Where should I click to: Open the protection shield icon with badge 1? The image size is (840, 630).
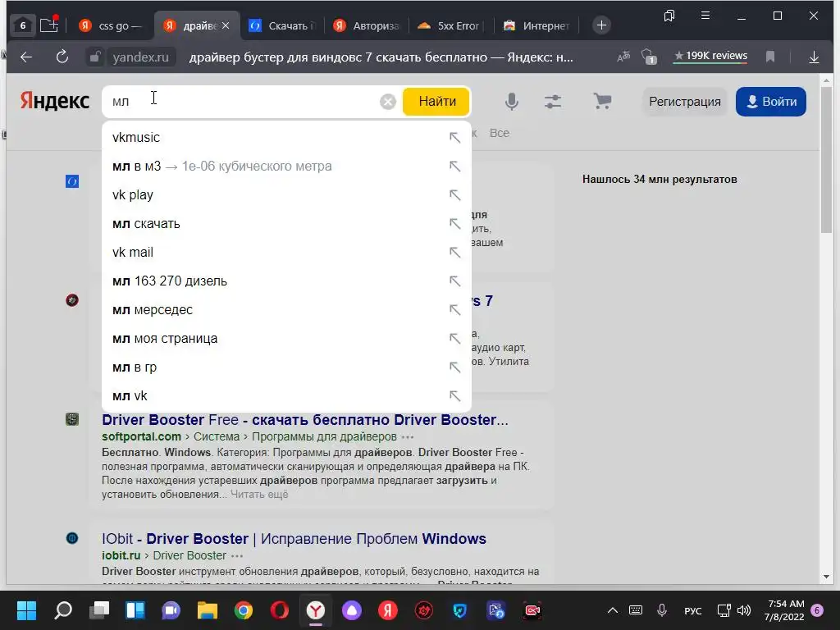click(649, 57)
